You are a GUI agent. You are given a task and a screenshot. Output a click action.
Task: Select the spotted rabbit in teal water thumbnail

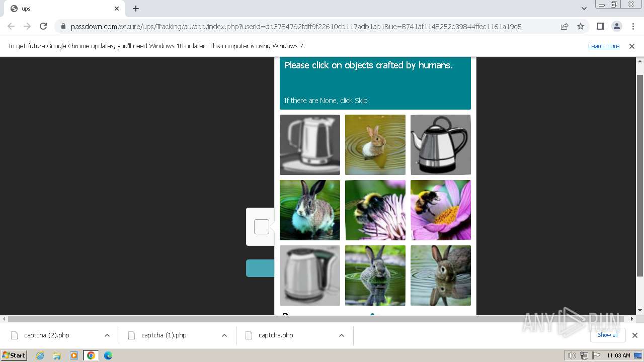310,210
